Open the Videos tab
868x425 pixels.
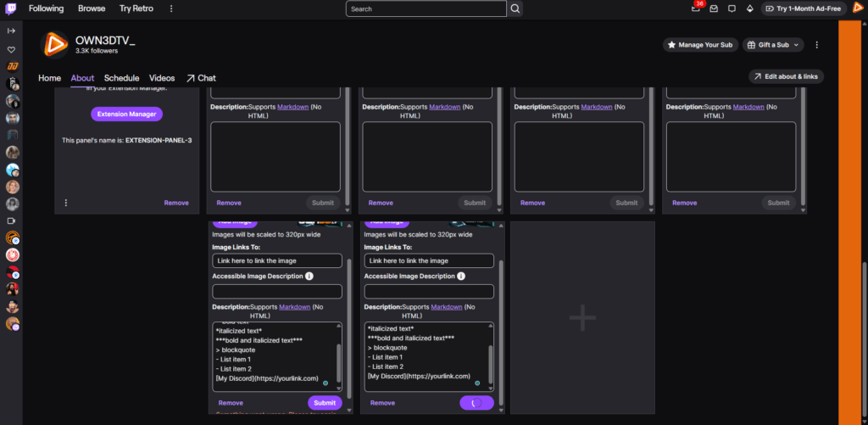point(162,78)
